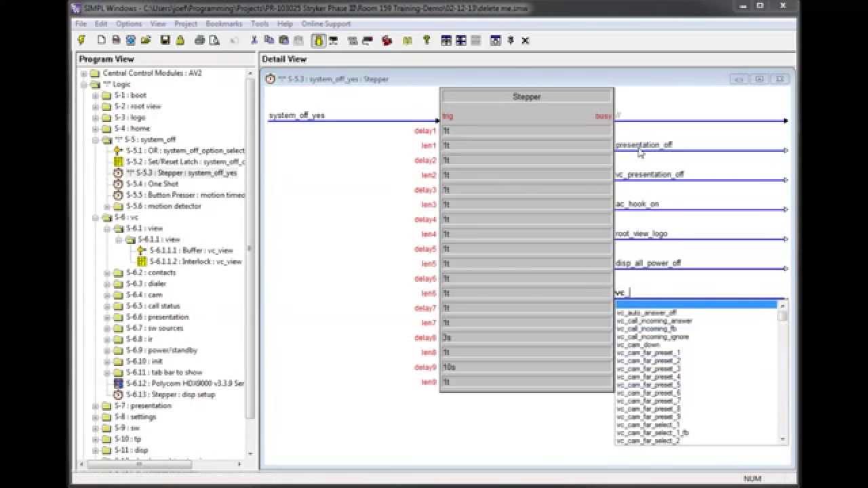Collapse the S-5 : system_off folder
868x488 pixels.
point(96,140)
